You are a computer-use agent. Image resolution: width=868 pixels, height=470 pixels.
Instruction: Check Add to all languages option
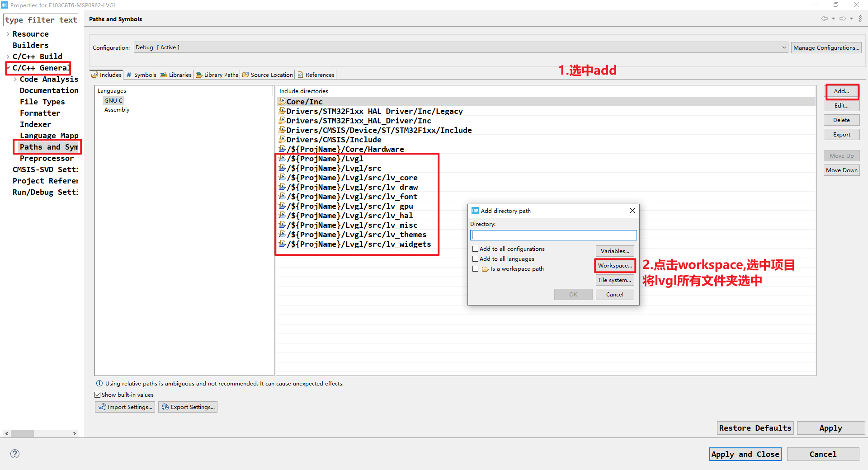tap(475, 258)
